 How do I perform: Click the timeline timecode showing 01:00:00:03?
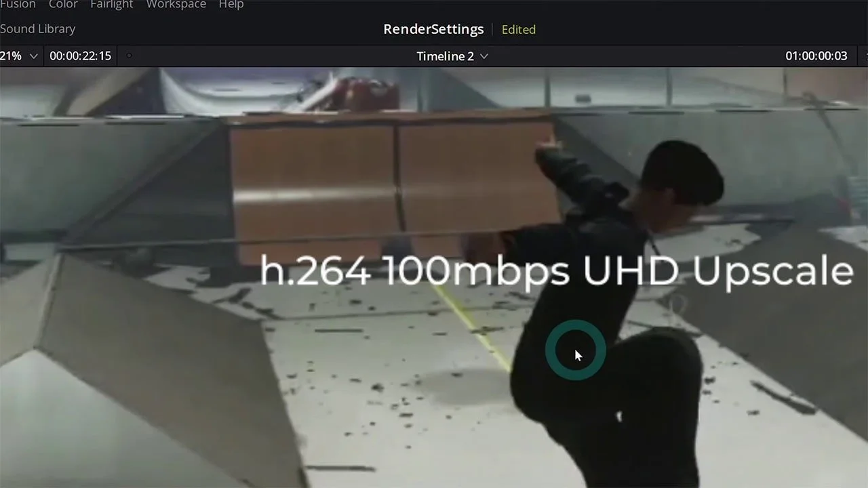pyautogui.click(x=816, y=56)
